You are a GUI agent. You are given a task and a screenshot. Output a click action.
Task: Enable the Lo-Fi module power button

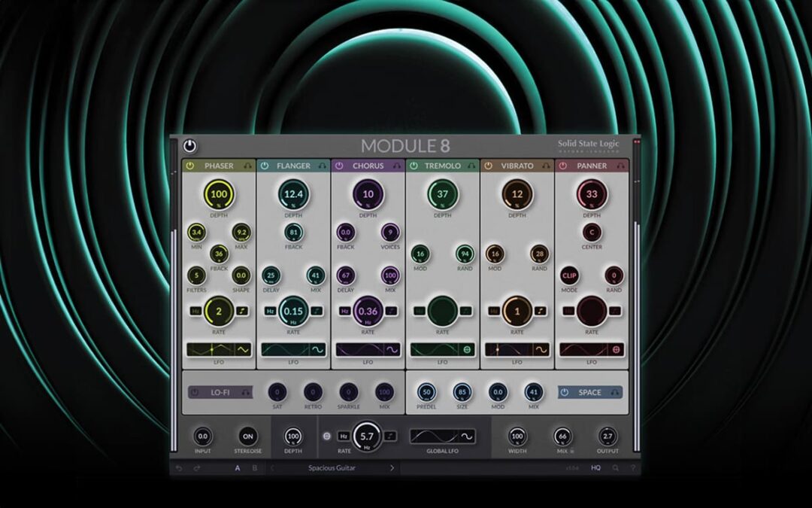(195, 392)
